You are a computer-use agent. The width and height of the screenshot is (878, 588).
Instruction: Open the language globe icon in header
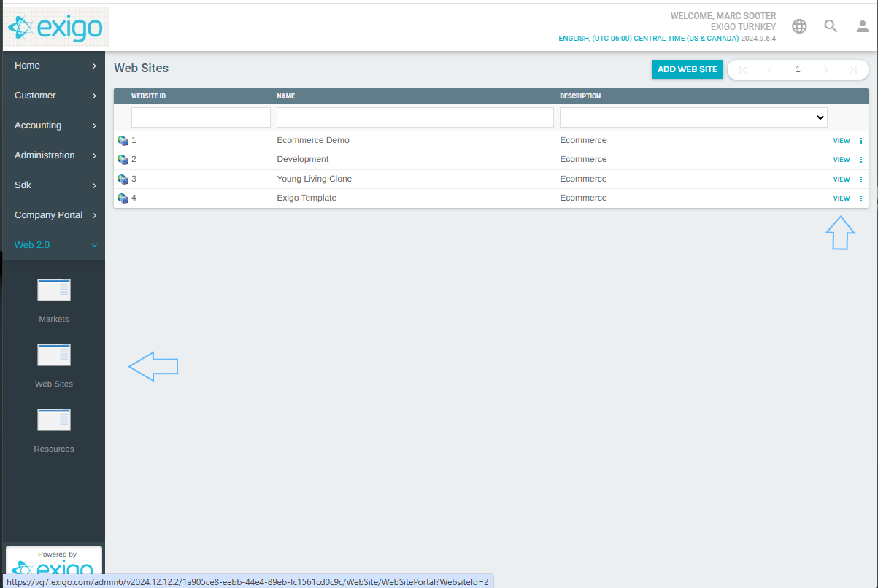coord(799,26)
